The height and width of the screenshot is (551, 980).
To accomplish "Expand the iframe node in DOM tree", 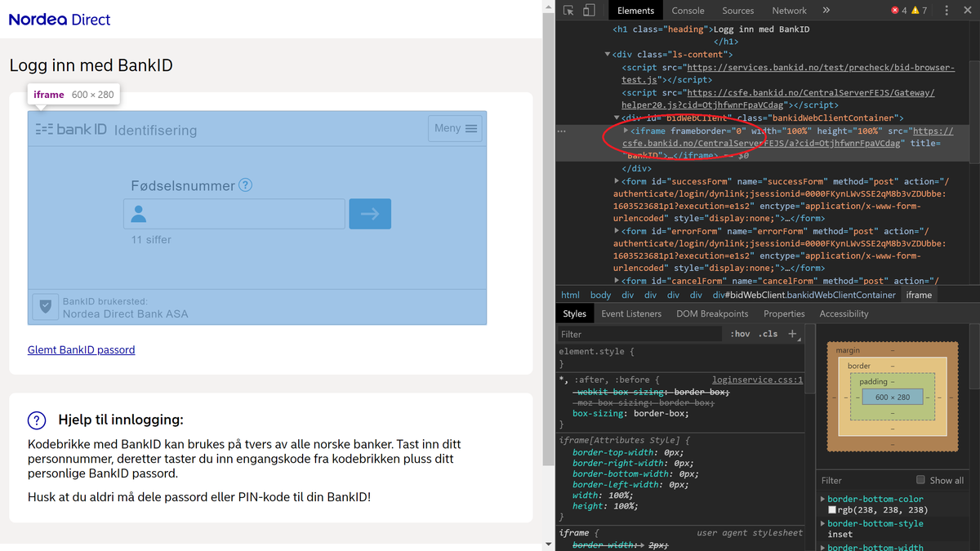I will (626, 131).
